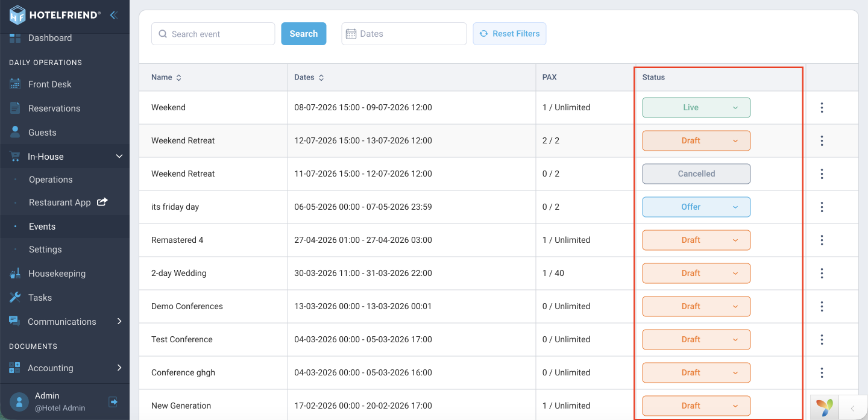This screenshot has width=868, height=420.
Task: Open Draft status dropdown for Conference ghgh
Action: pos(696,372)
